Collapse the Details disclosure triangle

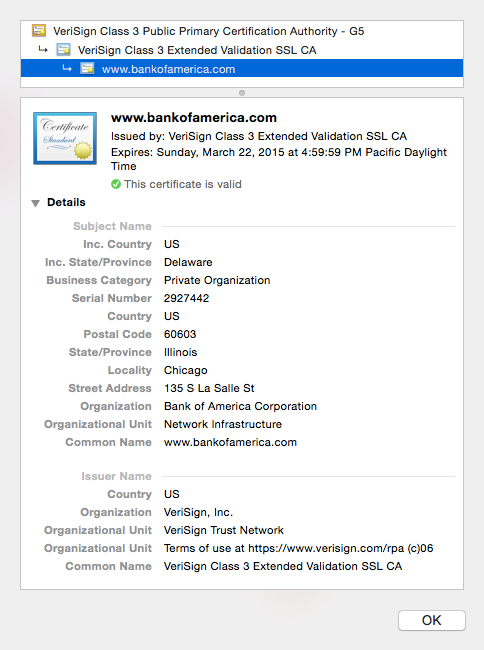[x=36, y=203]
